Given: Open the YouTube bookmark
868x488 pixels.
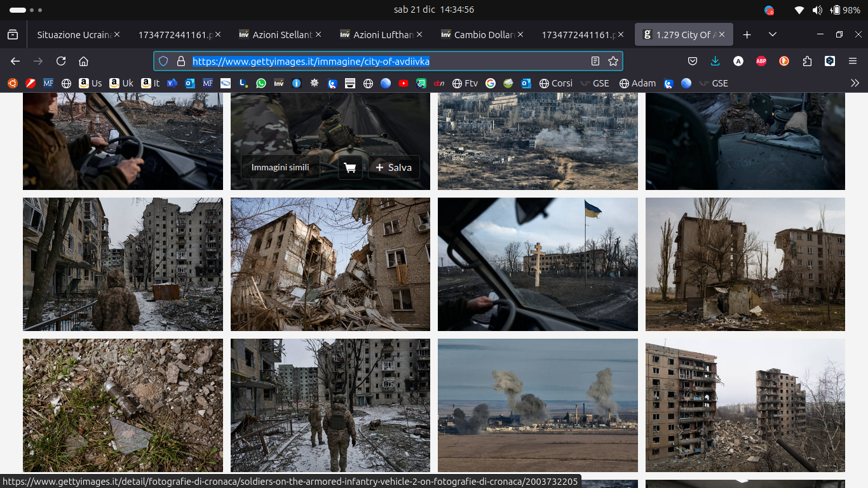Looking at the screenshot, I should pos(403,83).
